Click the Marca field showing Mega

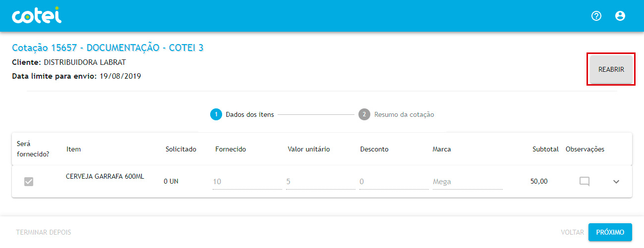point(467,182)
